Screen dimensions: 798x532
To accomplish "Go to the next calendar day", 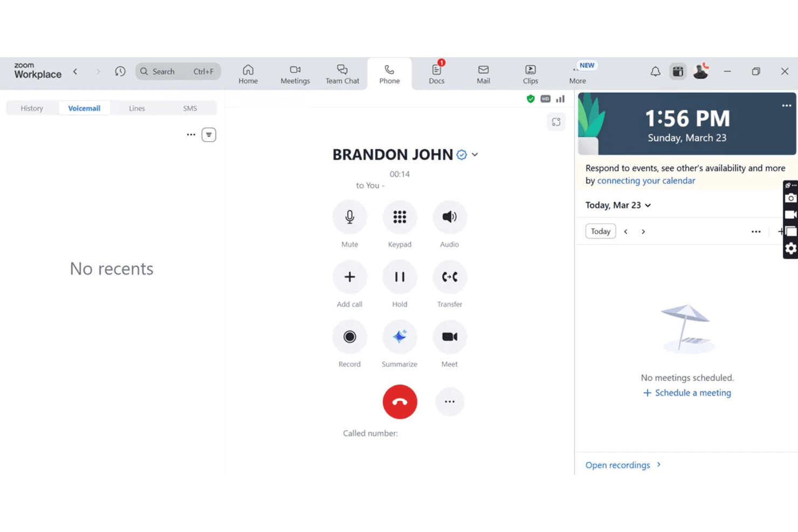I will coord(643,232).
